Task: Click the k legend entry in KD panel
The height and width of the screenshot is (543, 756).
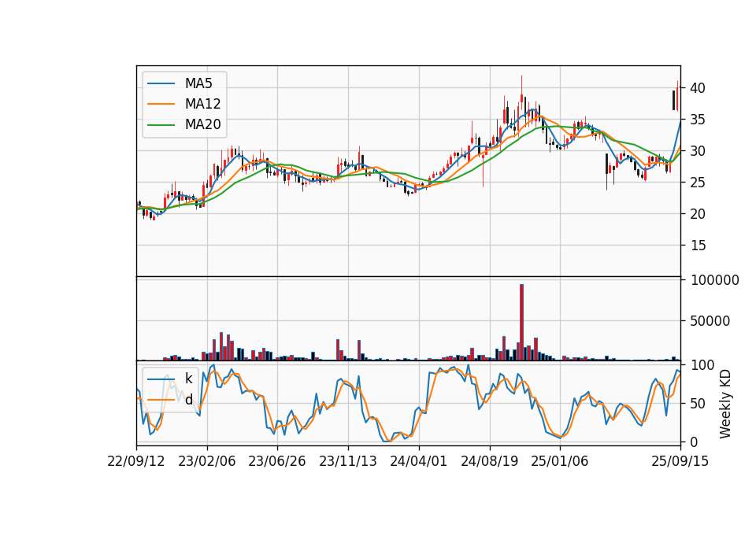Action: 188,379
